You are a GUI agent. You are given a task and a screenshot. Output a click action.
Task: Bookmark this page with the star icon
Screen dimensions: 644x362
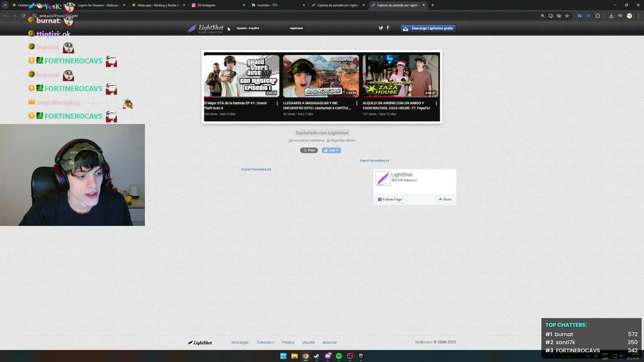(567, 16)
